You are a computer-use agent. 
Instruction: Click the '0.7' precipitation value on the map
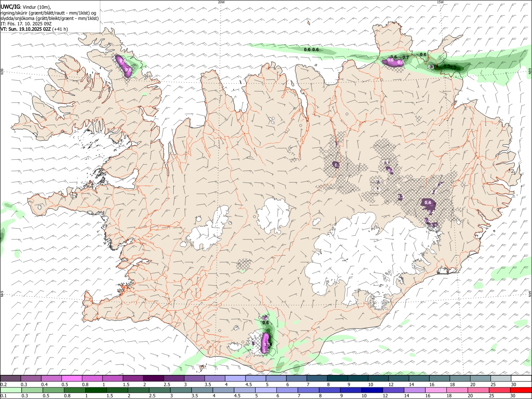tap(406, 57)
